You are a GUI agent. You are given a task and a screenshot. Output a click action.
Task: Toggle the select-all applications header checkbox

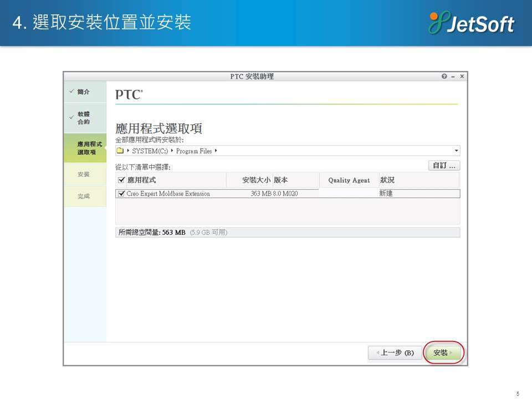[x=122, y=180]
